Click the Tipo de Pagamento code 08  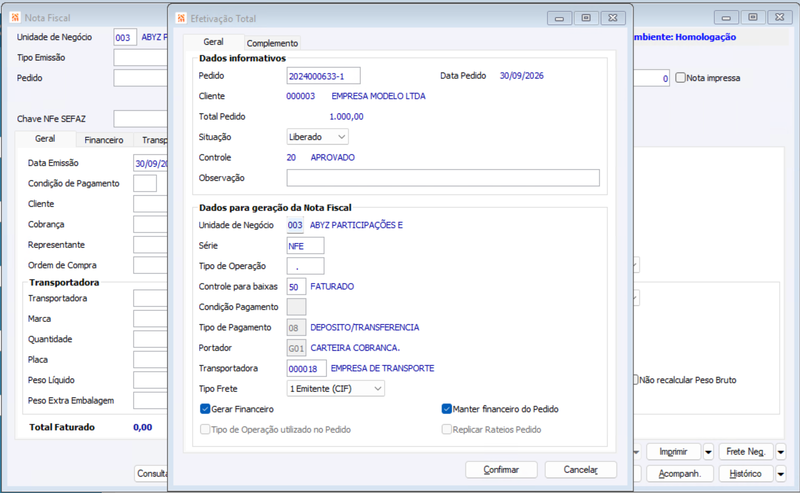coord(296,327)
